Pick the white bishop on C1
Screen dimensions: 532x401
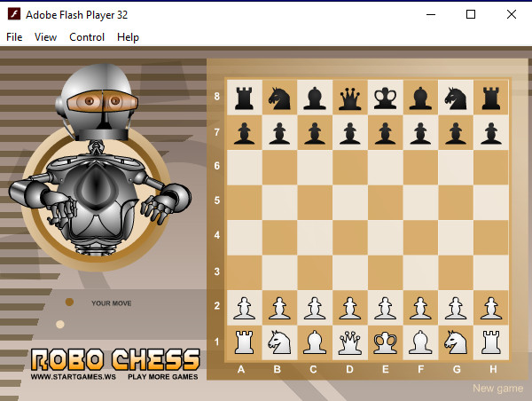pos(315,342)
